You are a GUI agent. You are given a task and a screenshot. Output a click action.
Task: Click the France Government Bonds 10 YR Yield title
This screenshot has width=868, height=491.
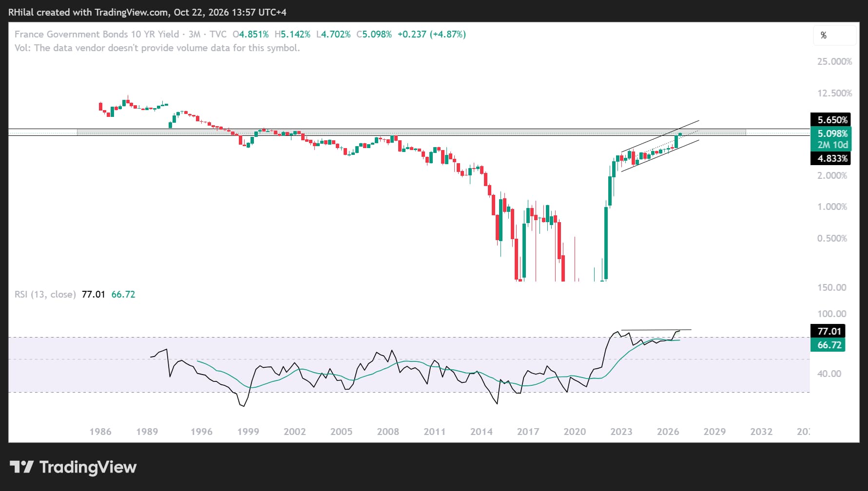pyautogui.click(x=96, y=34)
